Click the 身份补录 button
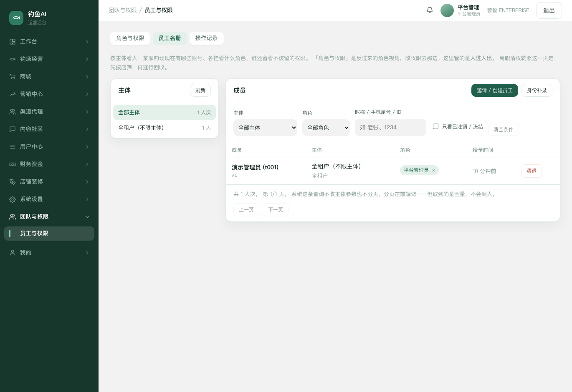 pos(537,90)
